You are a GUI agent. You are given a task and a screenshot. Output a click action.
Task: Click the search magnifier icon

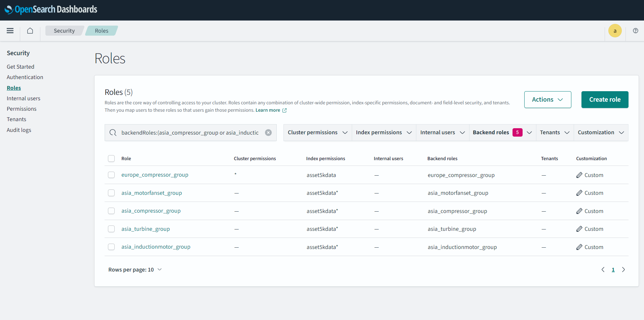click(x=113, y=133)
